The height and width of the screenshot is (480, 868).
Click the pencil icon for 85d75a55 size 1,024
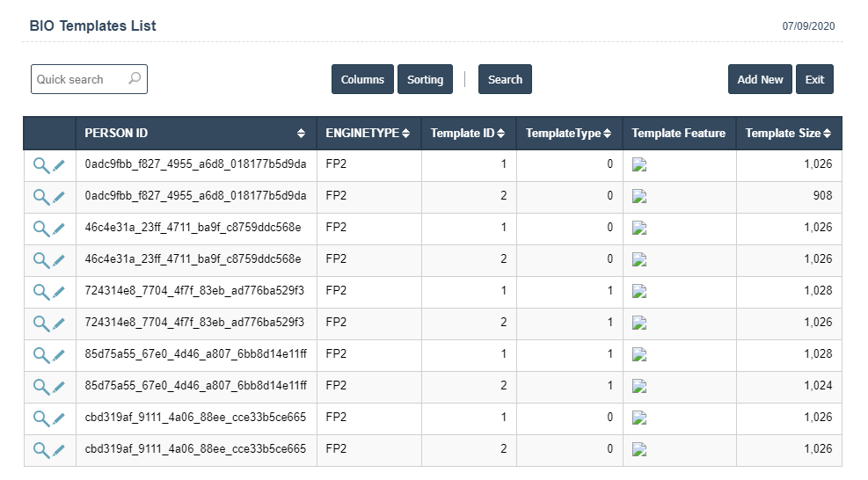59,386
